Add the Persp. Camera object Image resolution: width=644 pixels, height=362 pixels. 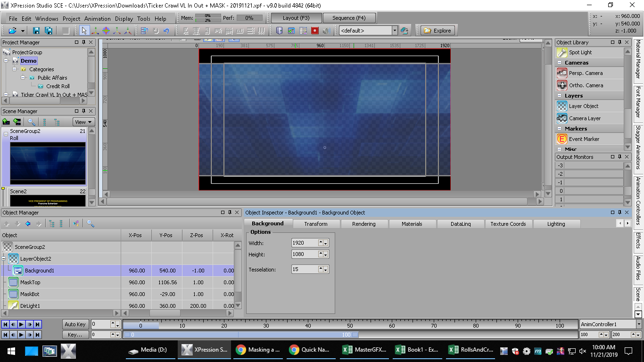point(586,73)
